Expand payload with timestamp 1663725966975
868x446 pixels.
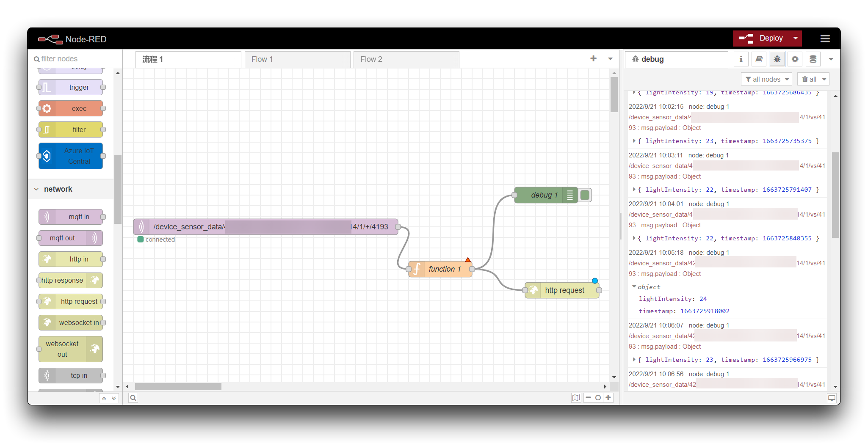tap(634, 360)
